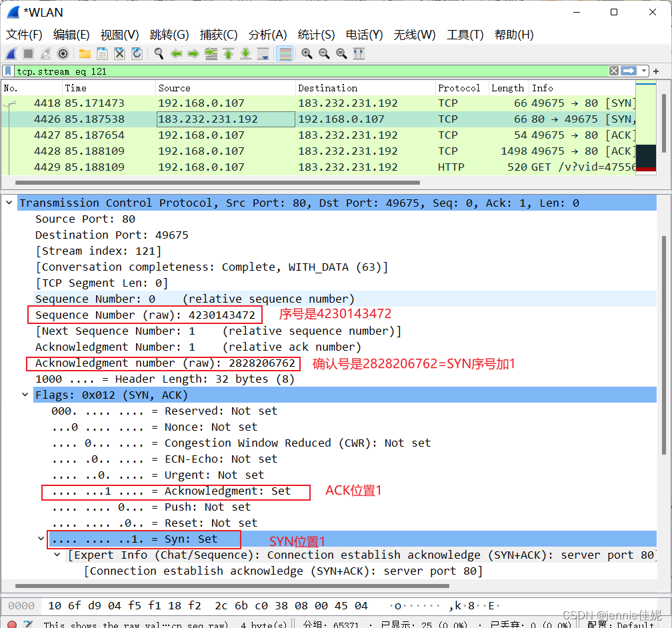Sort packets by No. column header
The height and width of the screenshot is (628, 672).
[x=32, y=88]
